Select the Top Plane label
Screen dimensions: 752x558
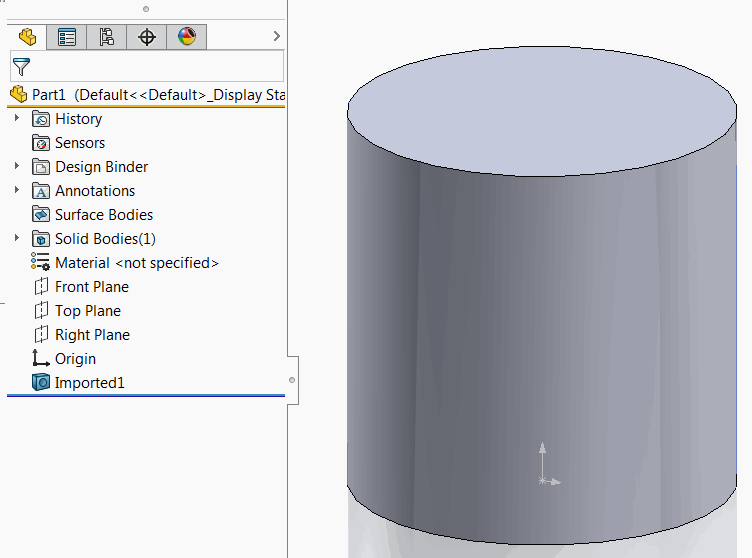point(88,310)
